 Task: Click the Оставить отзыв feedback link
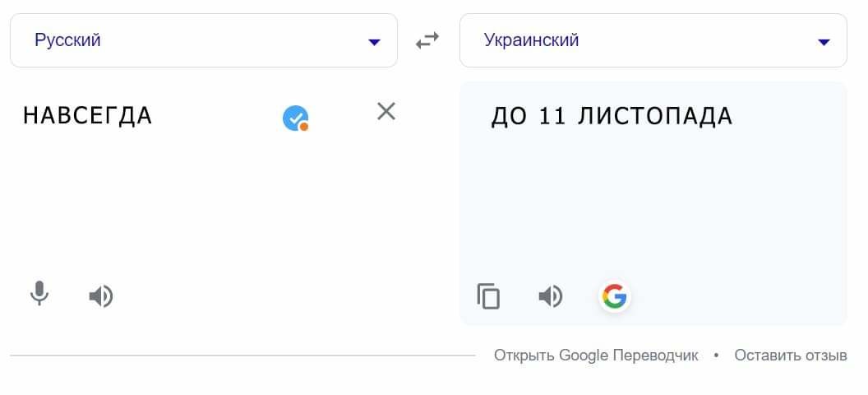click(790, 355)
